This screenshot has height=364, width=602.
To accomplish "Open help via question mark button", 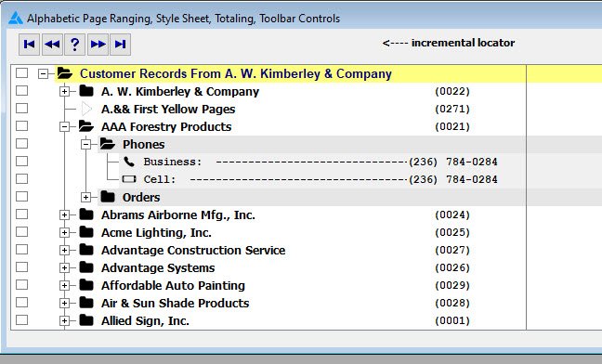I will click(74, 45).
